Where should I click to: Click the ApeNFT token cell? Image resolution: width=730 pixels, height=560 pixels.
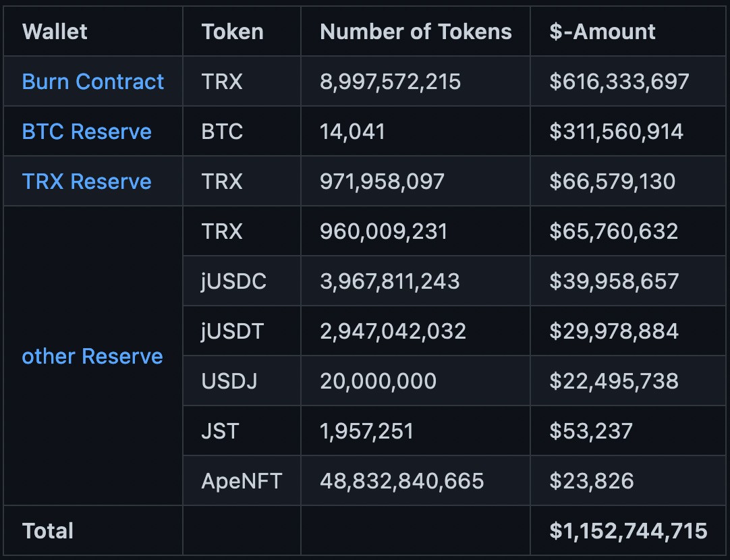click(242, 481)
